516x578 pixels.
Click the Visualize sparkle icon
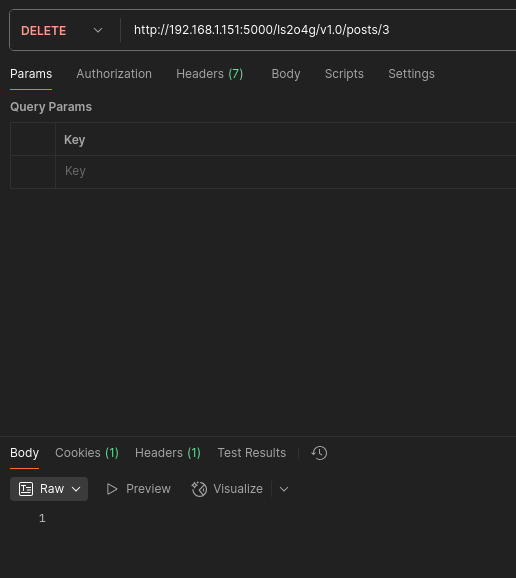(x=199, y=489)
